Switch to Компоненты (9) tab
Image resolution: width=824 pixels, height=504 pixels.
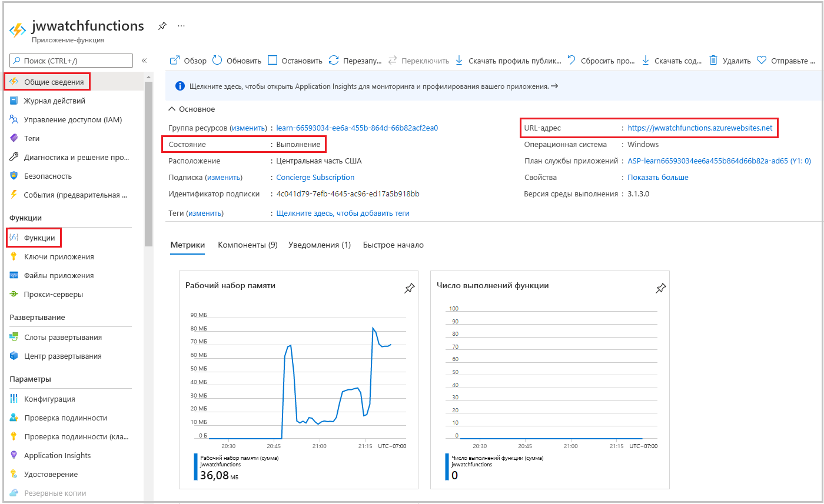pos(248,245)
